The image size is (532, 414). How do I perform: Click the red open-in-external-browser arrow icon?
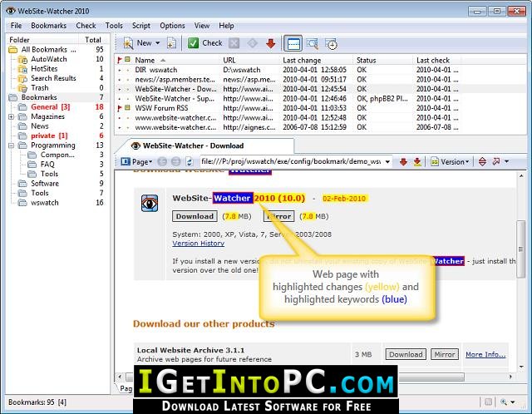click(x=496, y=161)
